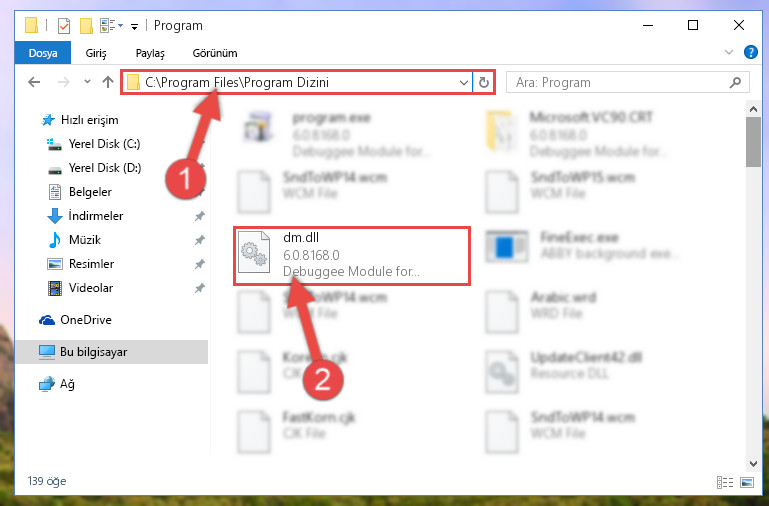Open Yerel Disk (D:) in sidebar
The width and height of the screenshot is (769, 506).
click(x=104, y=168)
